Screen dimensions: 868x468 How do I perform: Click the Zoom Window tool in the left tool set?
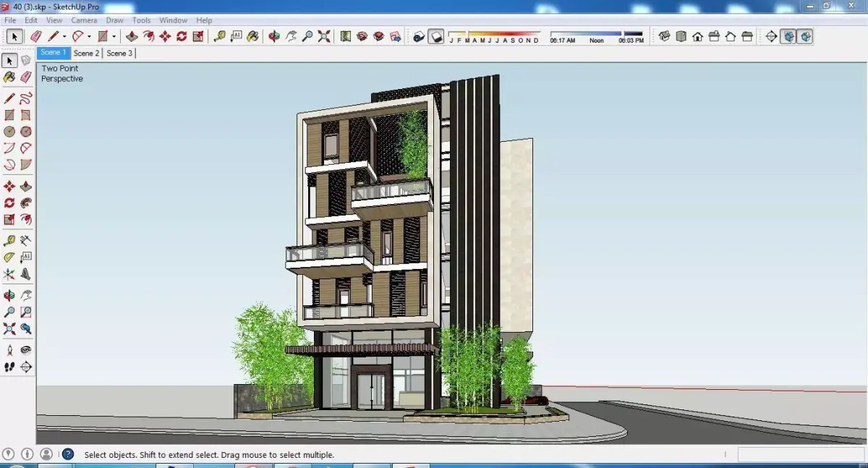click(x=26, y=312)
